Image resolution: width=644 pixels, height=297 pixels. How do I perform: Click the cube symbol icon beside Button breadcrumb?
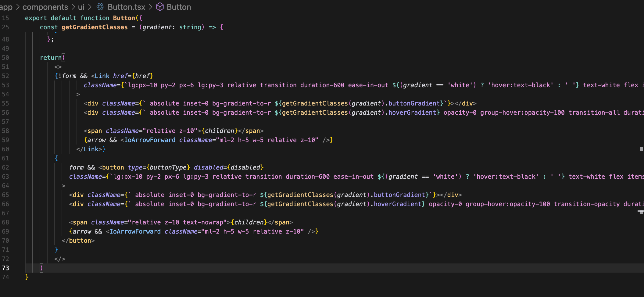coord(160,7)
